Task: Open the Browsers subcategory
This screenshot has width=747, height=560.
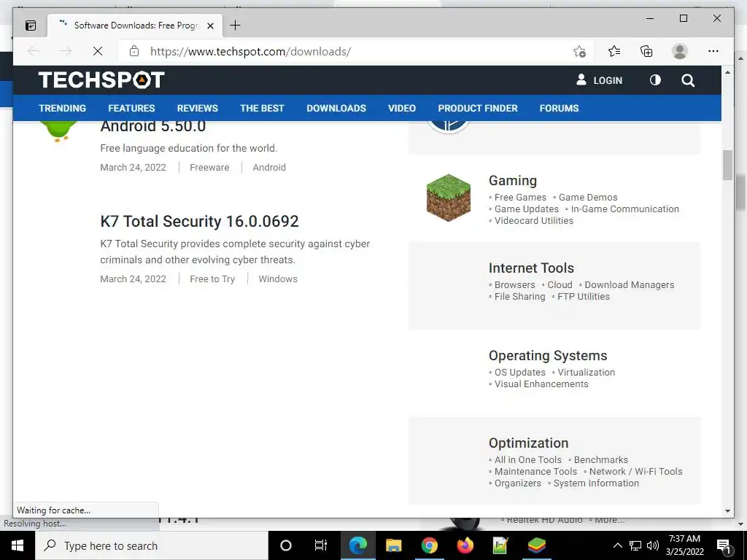Action: click(514, 285)
